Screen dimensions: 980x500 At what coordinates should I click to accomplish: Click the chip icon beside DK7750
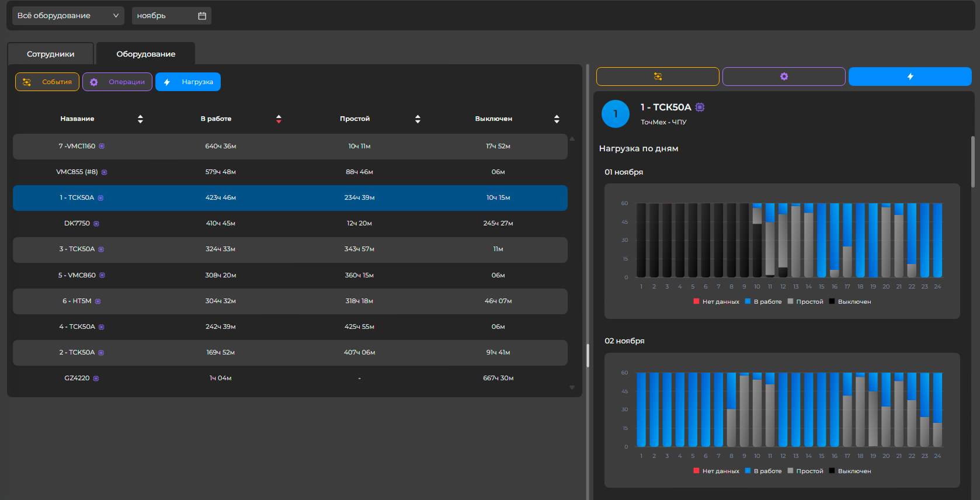(x=96, y=224)
